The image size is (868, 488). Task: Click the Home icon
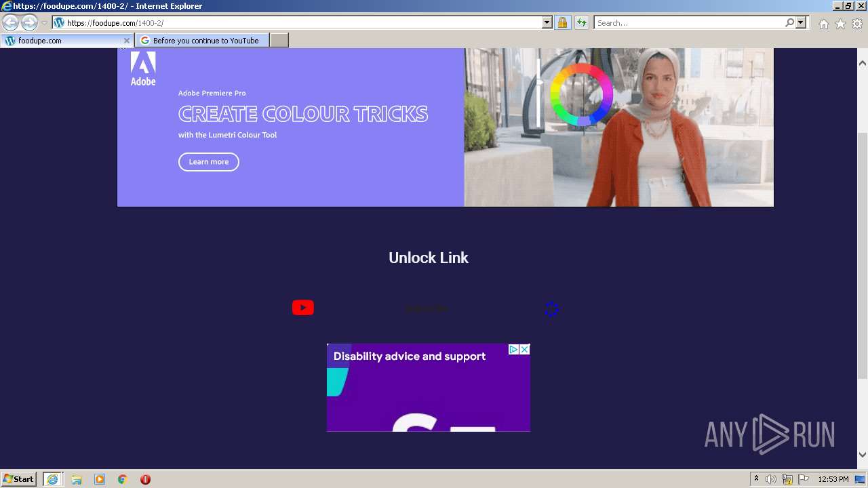tap(823, 24)
